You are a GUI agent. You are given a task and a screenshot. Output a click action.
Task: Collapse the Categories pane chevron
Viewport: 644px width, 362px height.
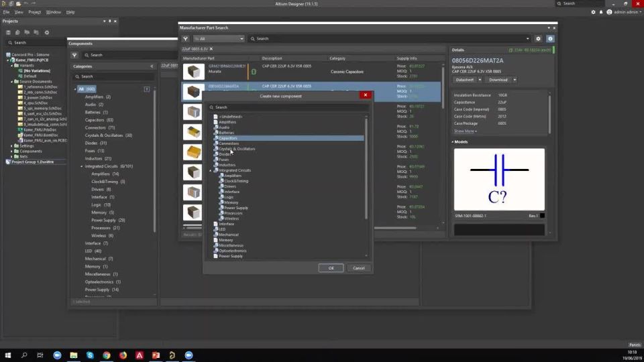pos(152,66)
